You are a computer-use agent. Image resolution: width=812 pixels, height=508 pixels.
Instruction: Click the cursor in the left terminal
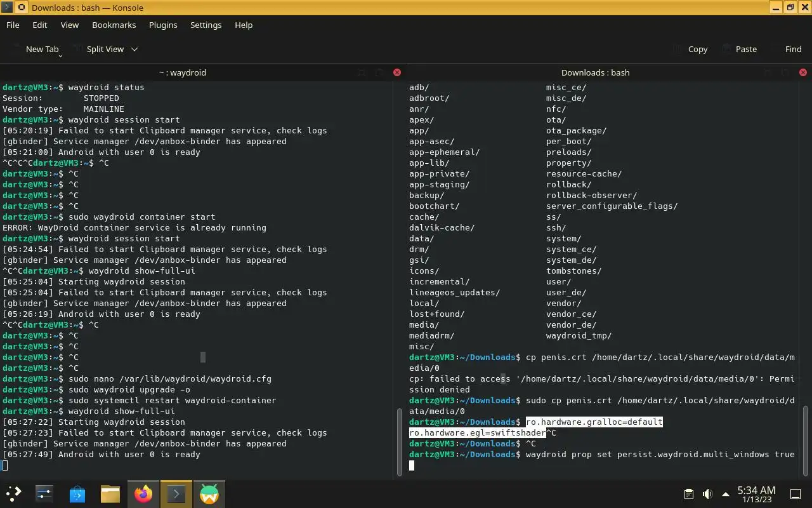pyautogui.click(x=5, y=465)
